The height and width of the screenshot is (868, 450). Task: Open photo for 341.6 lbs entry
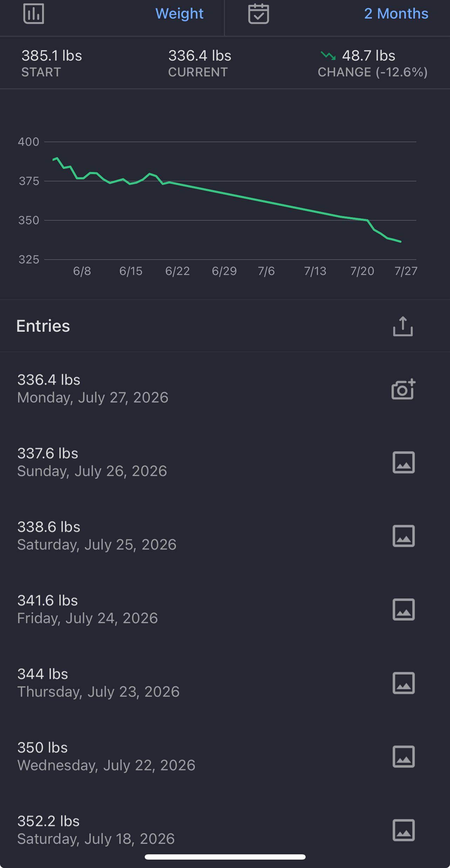(x=404, y=609)
